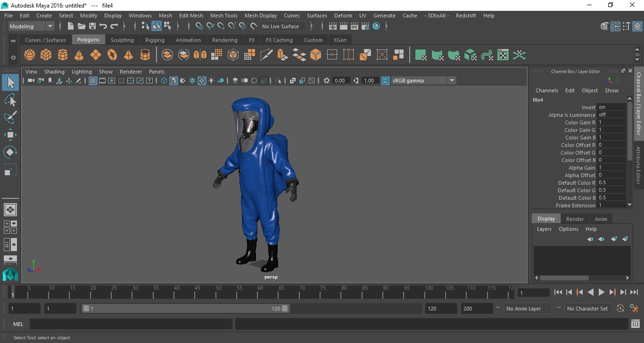Click the save scene icon

[92, 26]
